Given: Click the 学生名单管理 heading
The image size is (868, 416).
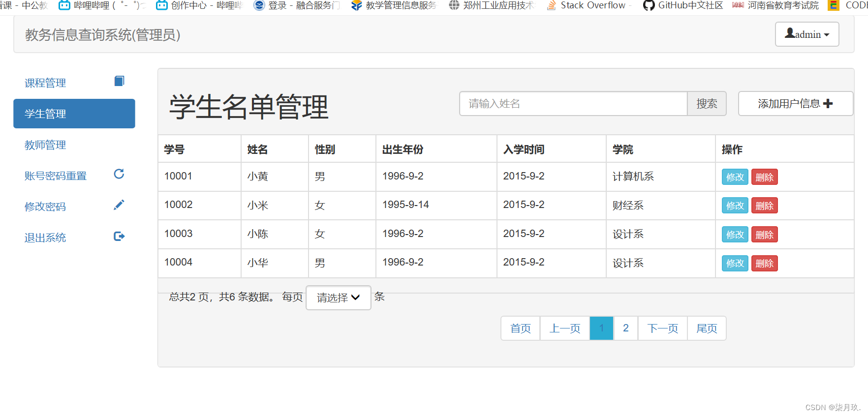Looking at the screenshot, I should click(x=248, y=107).
